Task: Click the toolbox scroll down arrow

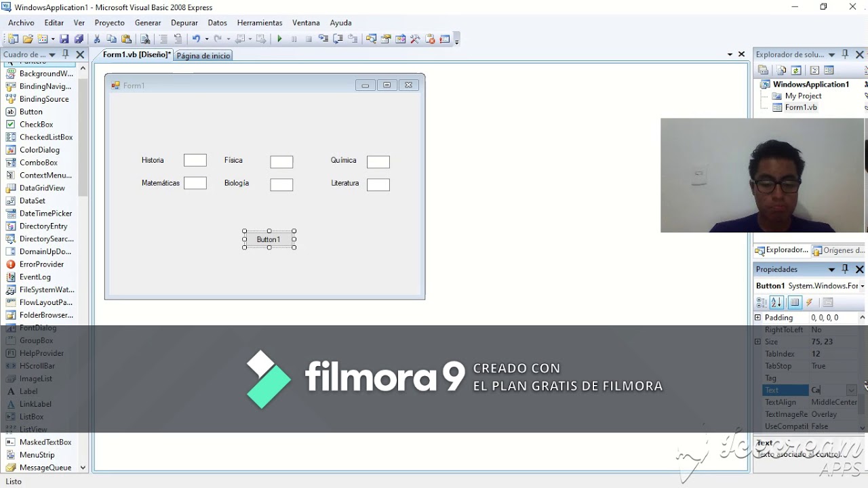Action: click(83, 468)
